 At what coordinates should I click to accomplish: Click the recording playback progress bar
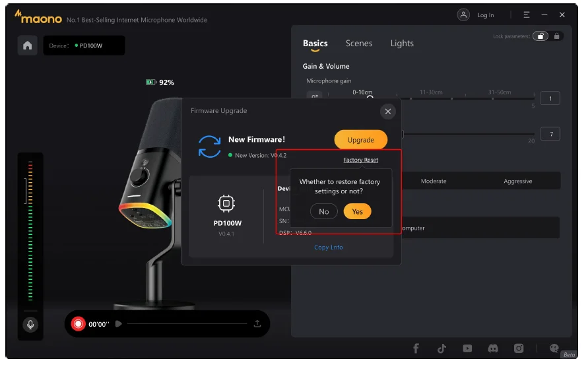point(186,324)
